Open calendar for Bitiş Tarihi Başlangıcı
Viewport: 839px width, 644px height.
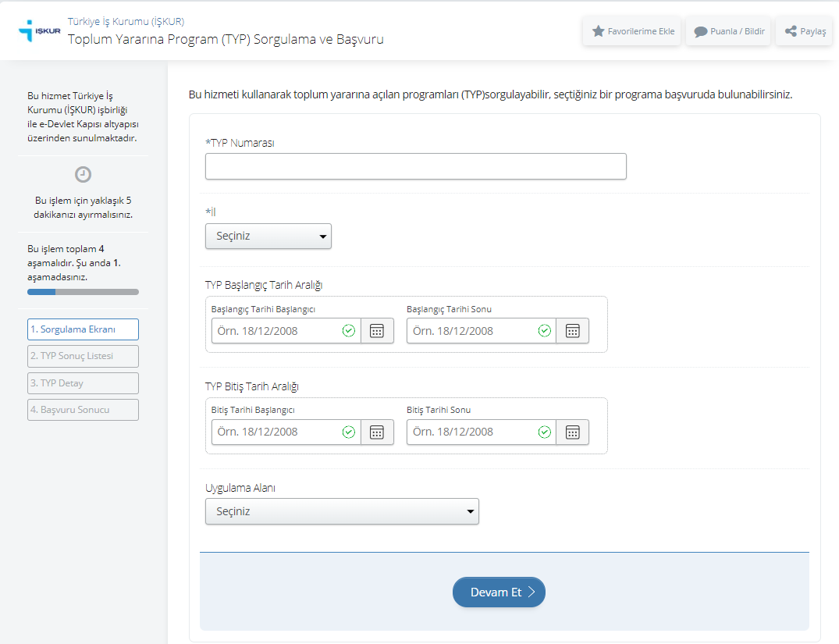[377, 432]
